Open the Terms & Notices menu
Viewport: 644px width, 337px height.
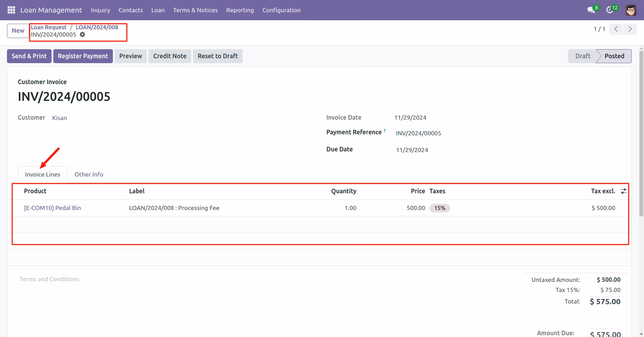coord(195,10)
